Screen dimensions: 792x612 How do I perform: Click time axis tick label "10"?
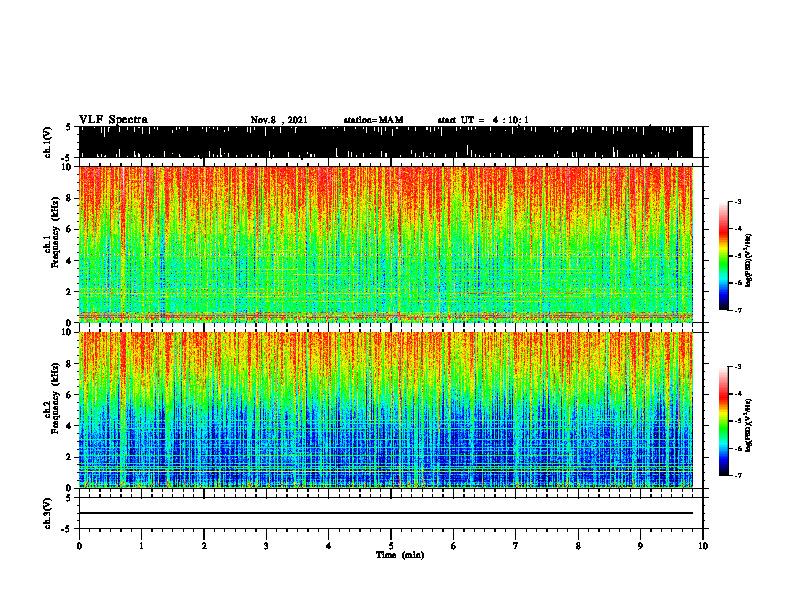(703, 546)
